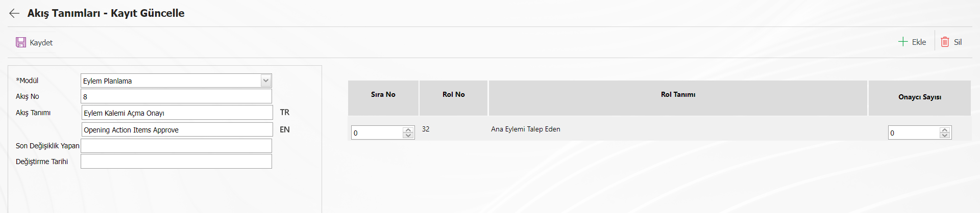Click the Akış No input field

176,96
